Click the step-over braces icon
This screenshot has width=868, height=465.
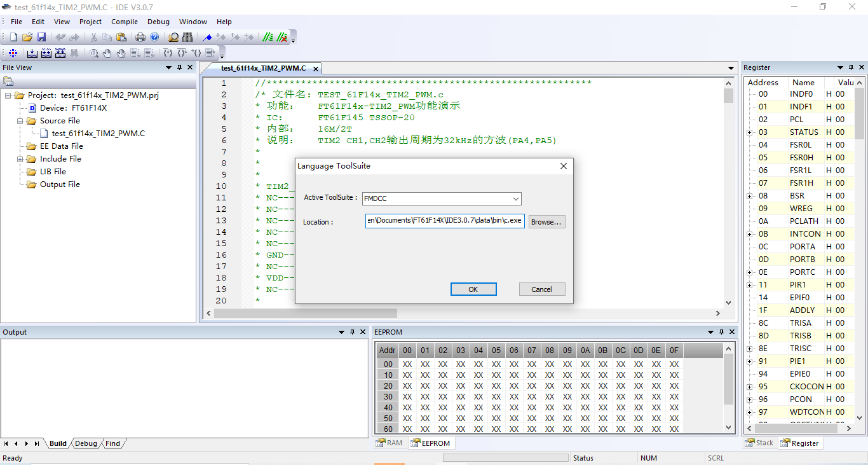click(x=182, y=53)
